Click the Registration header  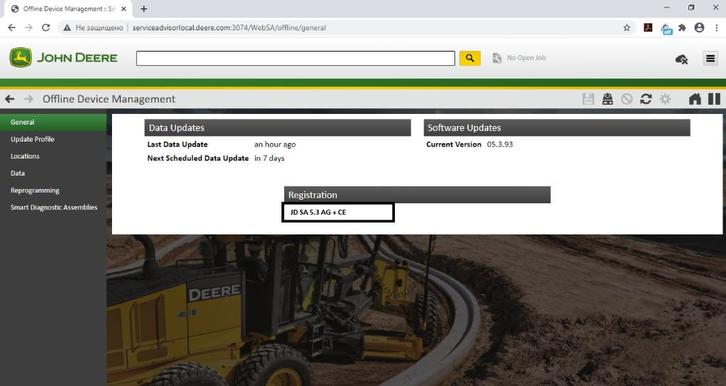417,195
